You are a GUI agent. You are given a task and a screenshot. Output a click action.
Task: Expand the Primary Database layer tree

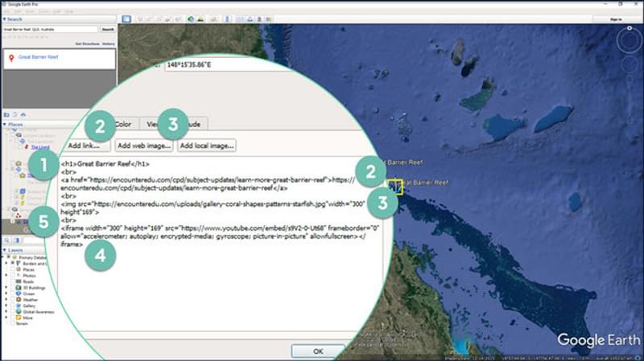point(5,258)
